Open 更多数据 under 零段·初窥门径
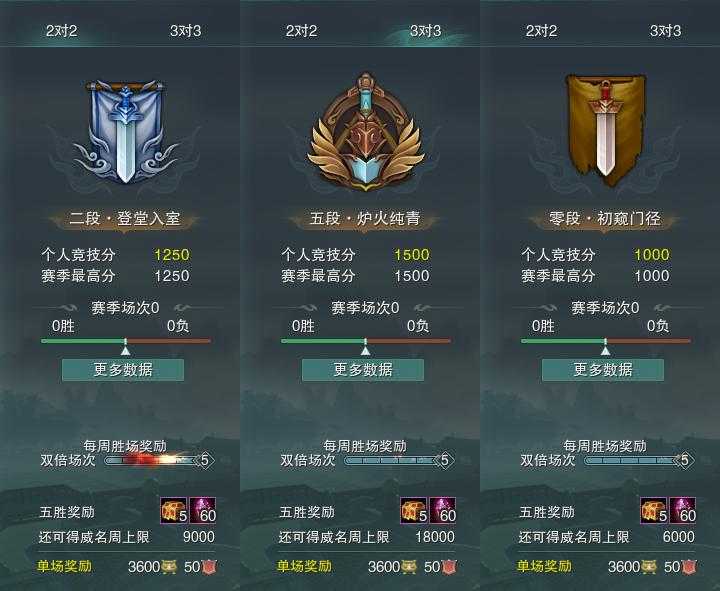 click(603, 370)
